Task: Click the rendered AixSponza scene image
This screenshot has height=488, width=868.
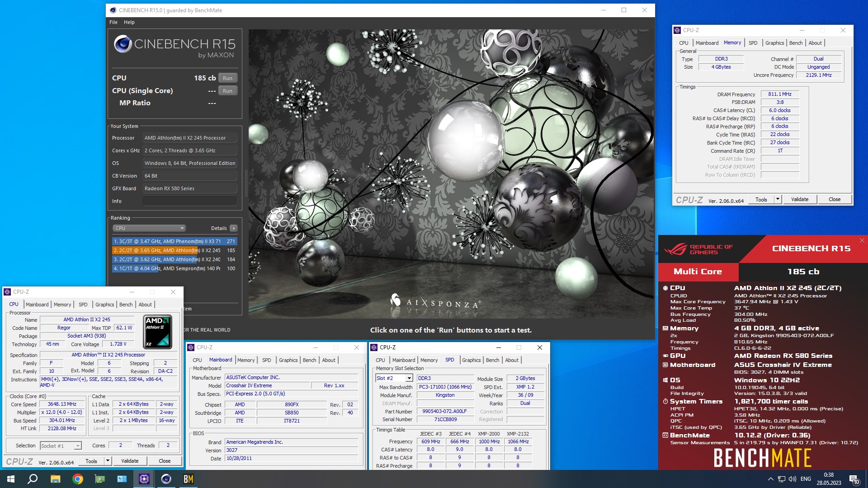Action: tap(450, 174)
